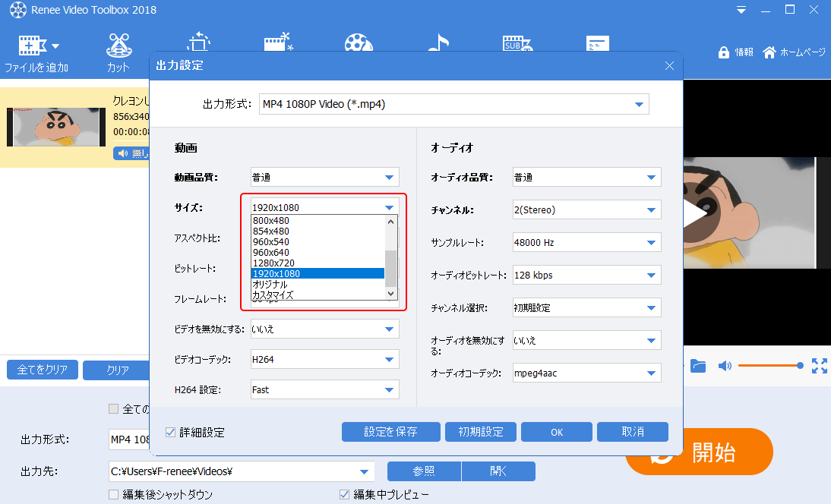Select the video file thumbnail

[x=56, y=127]
